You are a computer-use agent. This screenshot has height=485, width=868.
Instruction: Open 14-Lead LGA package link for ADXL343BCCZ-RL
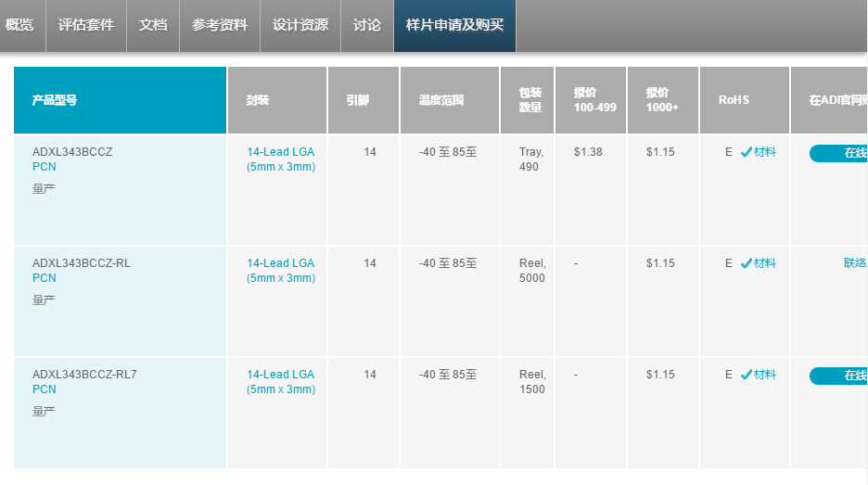[281, 271]
